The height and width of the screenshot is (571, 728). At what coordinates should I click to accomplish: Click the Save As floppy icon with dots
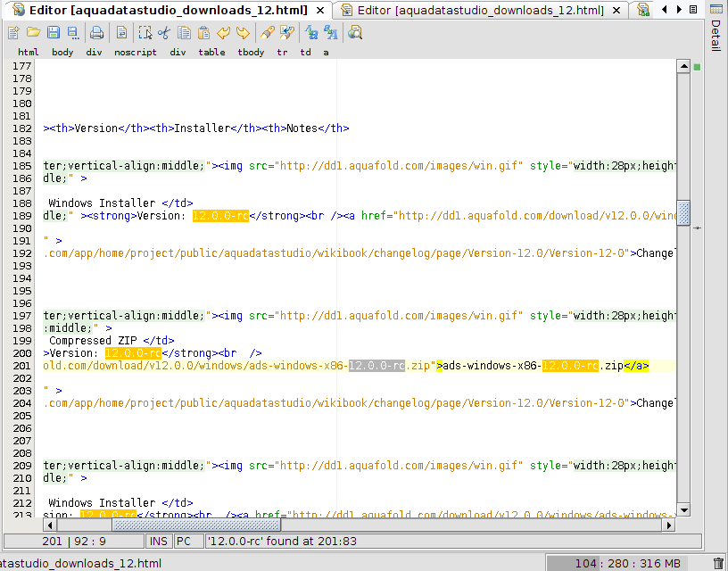[73, 32]
